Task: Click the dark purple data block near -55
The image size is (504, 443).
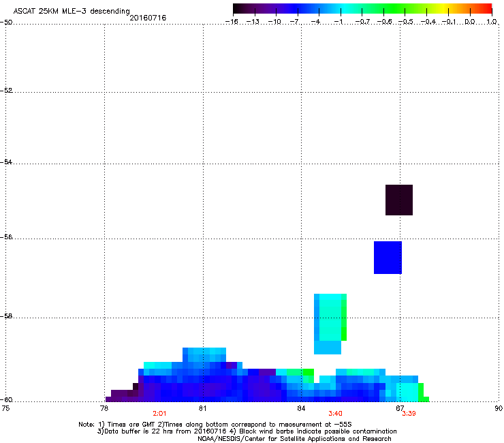Action: click(399, 200)
